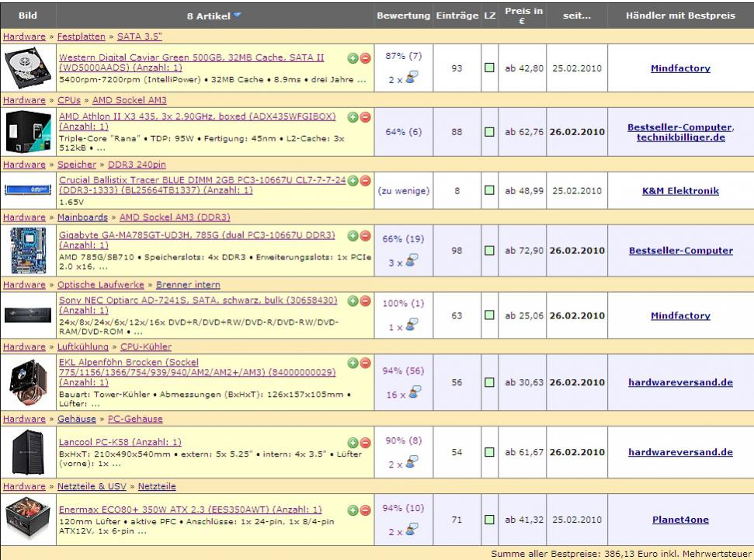The image size is (754, 560).
Task: Sort by the 8 Artikel column arrow
Action: (x=237, y=16)
